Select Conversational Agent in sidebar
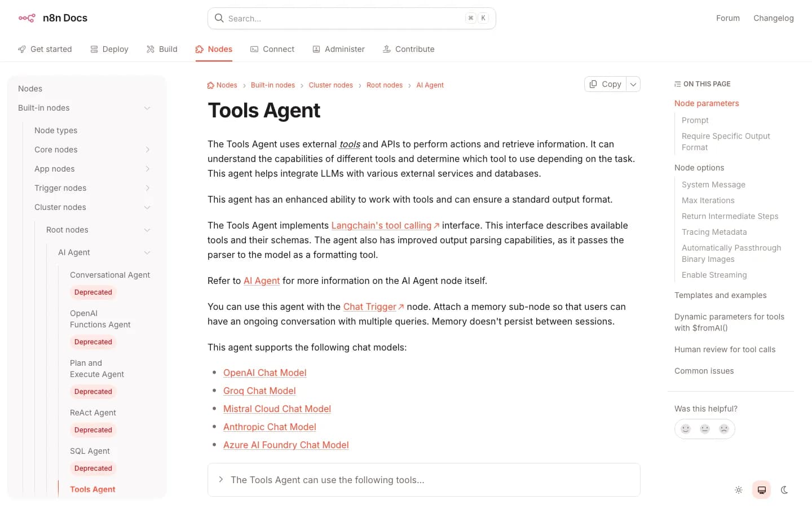Viewport: 812px width, 508px height. click(x=110, y=275)
